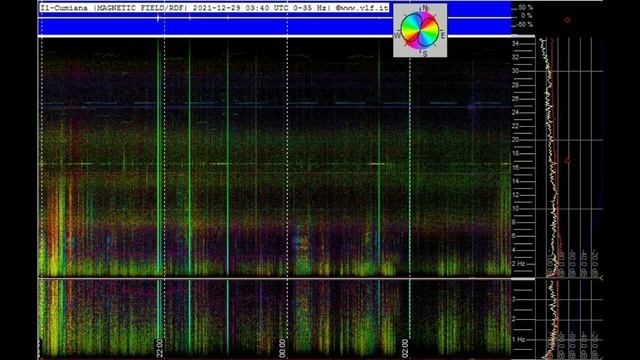
Task: Click the 26 frequency axis label
Action: [516, 98]
